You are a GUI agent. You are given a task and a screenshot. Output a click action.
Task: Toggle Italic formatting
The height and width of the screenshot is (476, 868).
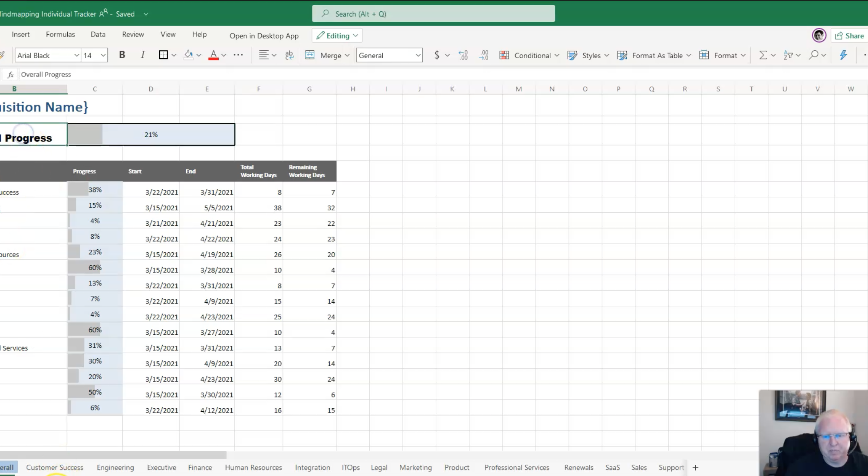tap(142, 55)
